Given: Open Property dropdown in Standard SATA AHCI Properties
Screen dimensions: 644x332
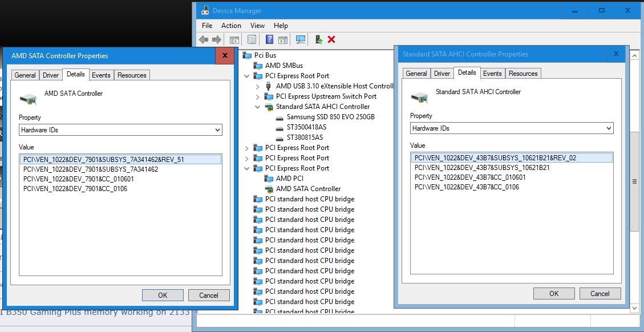Looking at the screenshot, I should pyautogui.click(x=609, y=128).
